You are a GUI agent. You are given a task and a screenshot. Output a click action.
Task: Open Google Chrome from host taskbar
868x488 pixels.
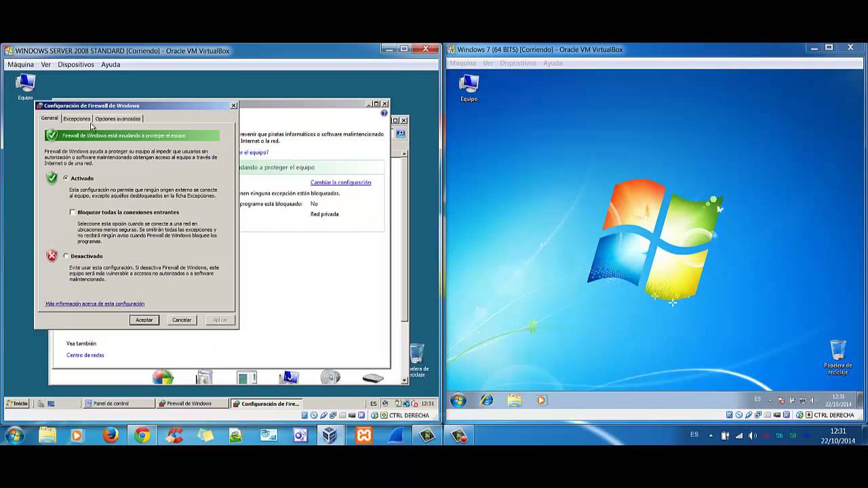tap(142, 435)
